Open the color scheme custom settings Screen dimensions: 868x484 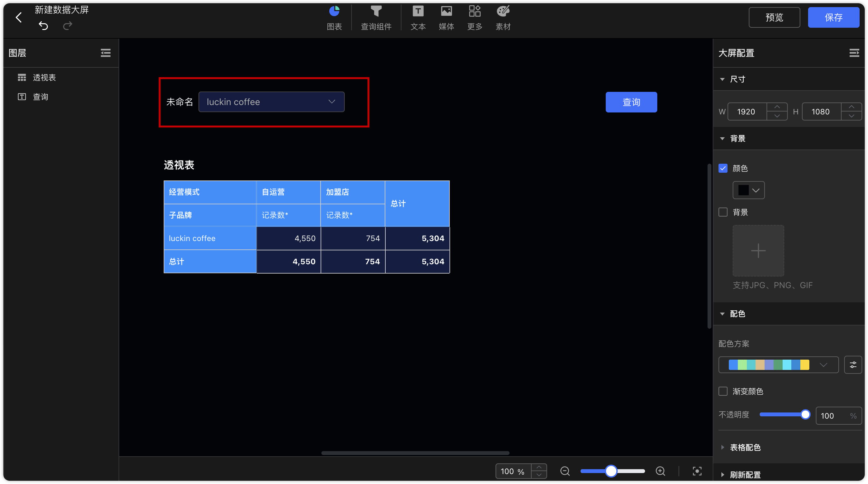point(853,365)
